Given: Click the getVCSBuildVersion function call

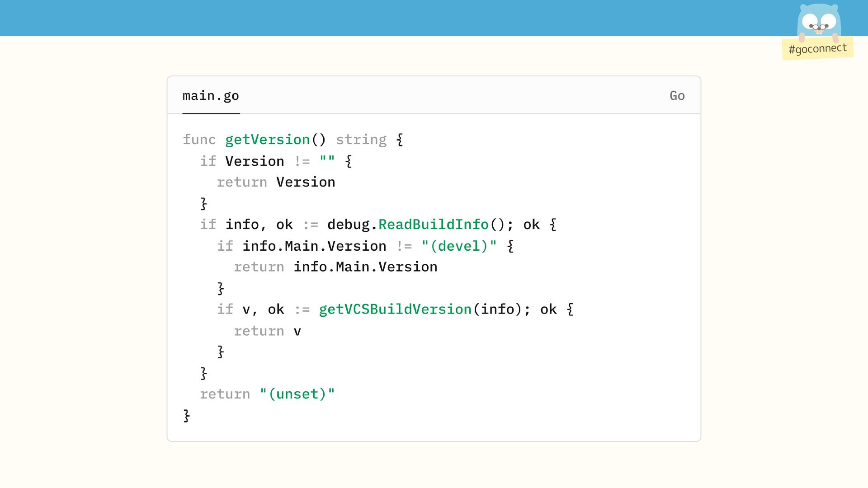Looking at the screenshot, I should [395, 310].
